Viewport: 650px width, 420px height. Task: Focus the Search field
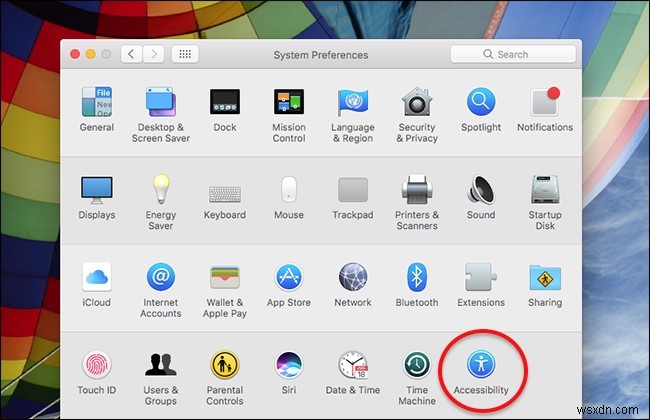pos(513,54)
